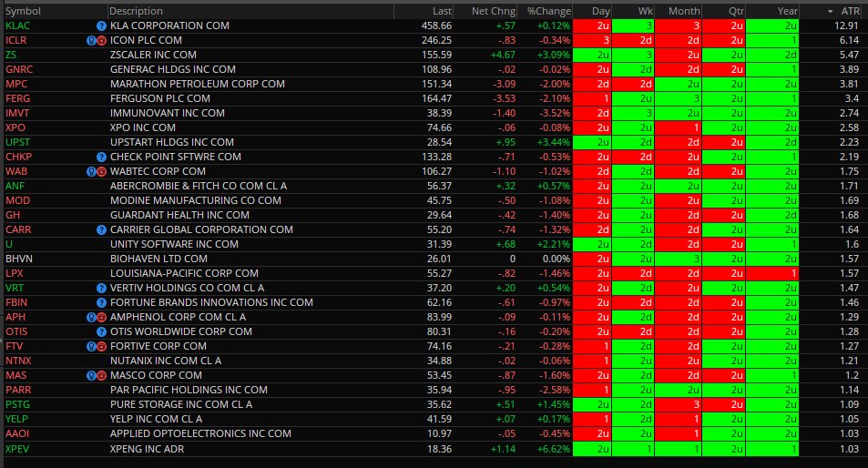Screen dimensions: 868x468
Task: Click KLAC last price 458.66
Action: (x=437, y=26)
